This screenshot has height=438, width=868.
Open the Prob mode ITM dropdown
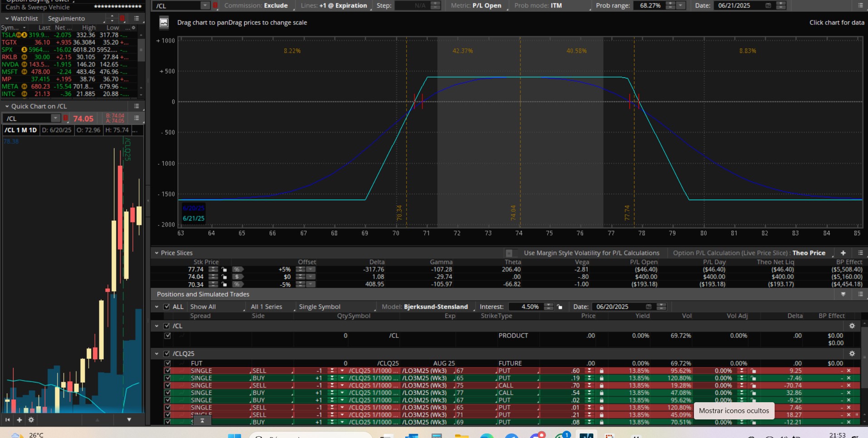[538, 5]
